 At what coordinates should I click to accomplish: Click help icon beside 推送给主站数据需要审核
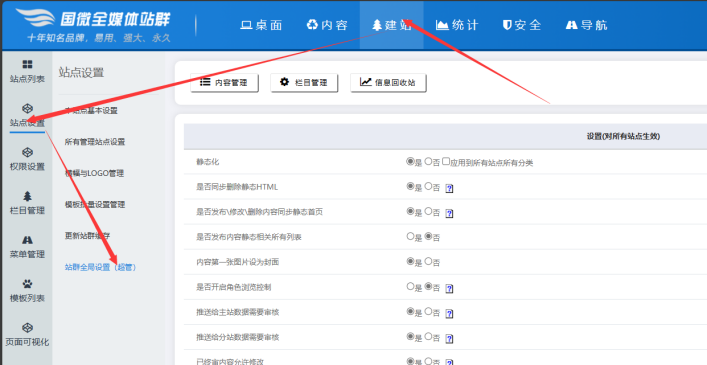point(449,314)
